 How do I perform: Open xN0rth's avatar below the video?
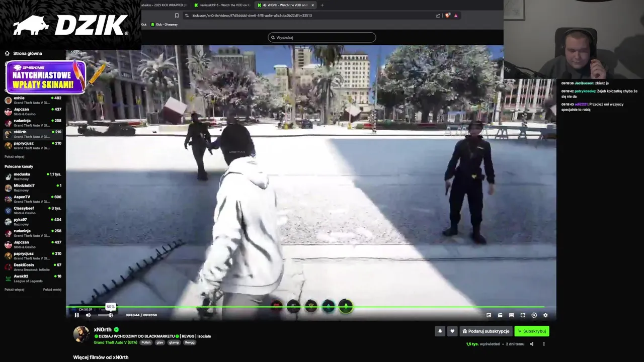[82, 334]
